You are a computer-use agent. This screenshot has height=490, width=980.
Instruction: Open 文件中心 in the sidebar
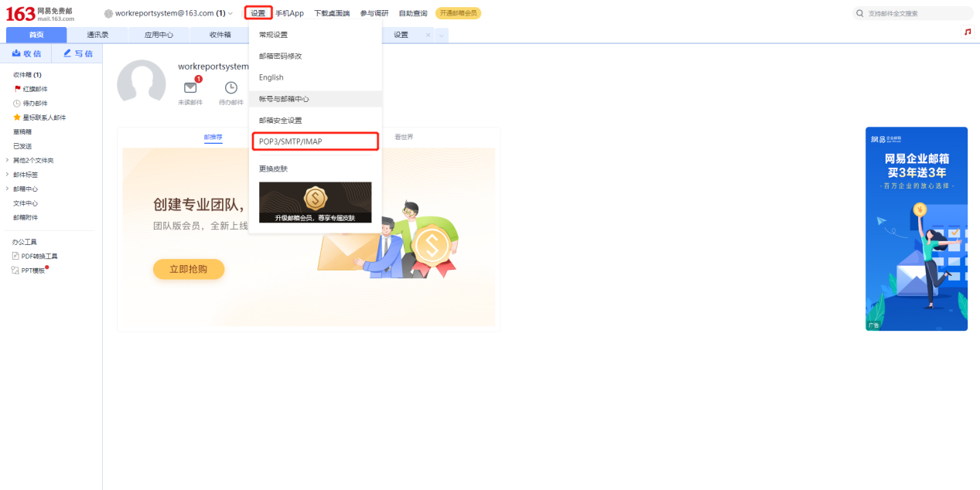tap(26, 203)
